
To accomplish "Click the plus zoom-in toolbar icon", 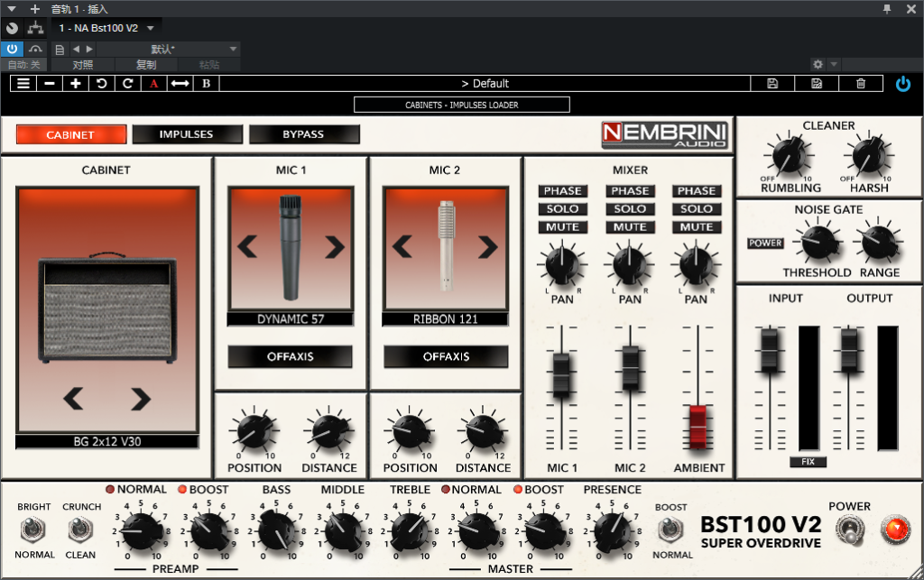I will (76, 84).
